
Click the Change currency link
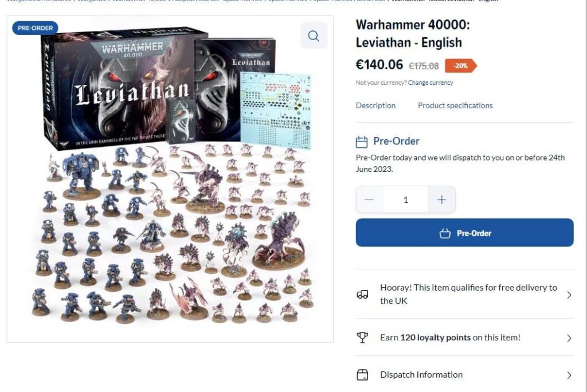pyautogui.click(x=431, y=83)
